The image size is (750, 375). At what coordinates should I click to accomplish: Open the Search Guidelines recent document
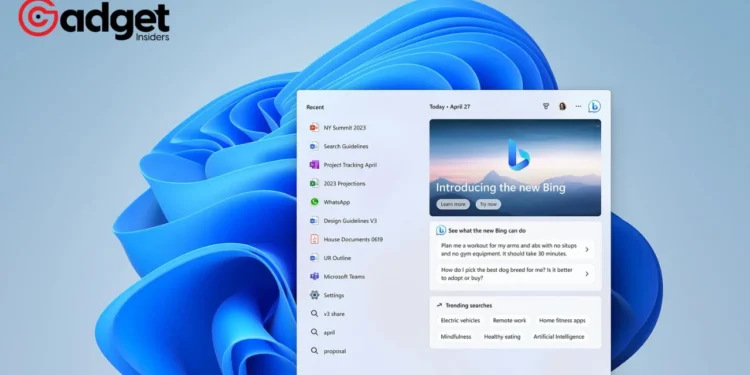[346, 146]
